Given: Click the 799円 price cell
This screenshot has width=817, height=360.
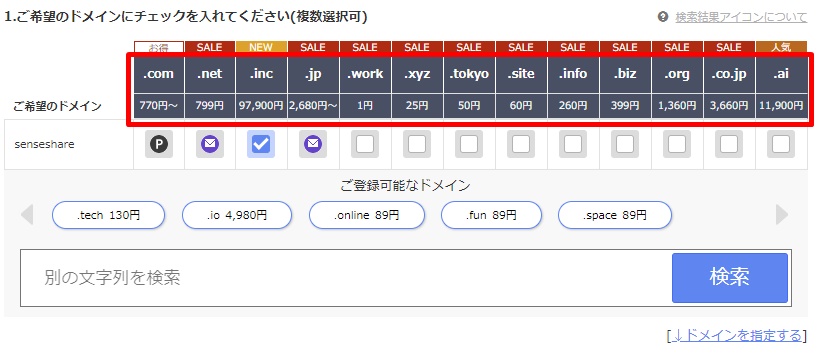Looking at the screenshot, I should (x=210, y=106).
